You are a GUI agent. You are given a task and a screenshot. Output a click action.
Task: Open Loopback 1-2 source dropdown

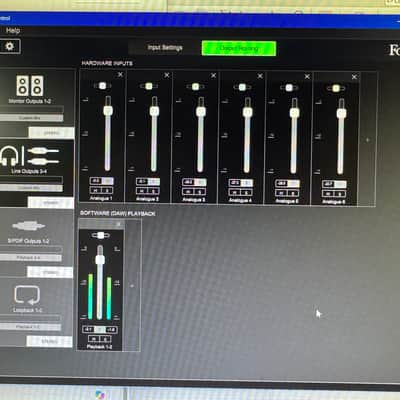(x=30, y=327)
